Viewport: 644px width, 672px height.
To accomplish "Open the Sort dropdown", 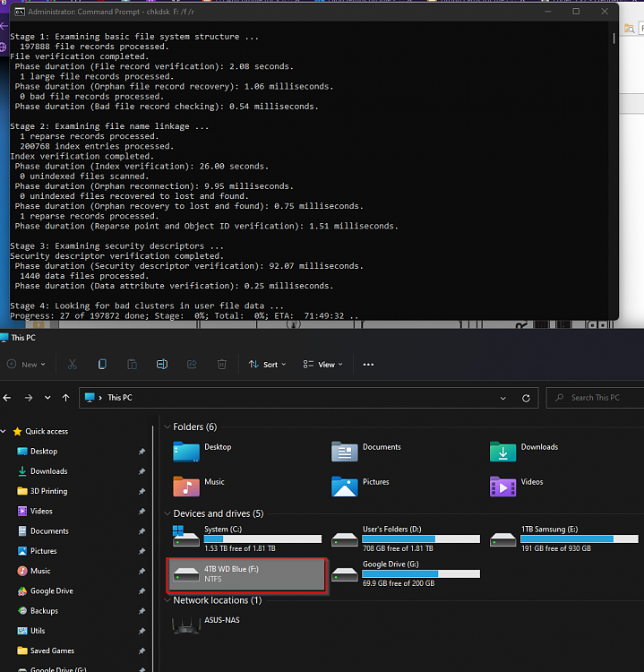I will (267, 365).
